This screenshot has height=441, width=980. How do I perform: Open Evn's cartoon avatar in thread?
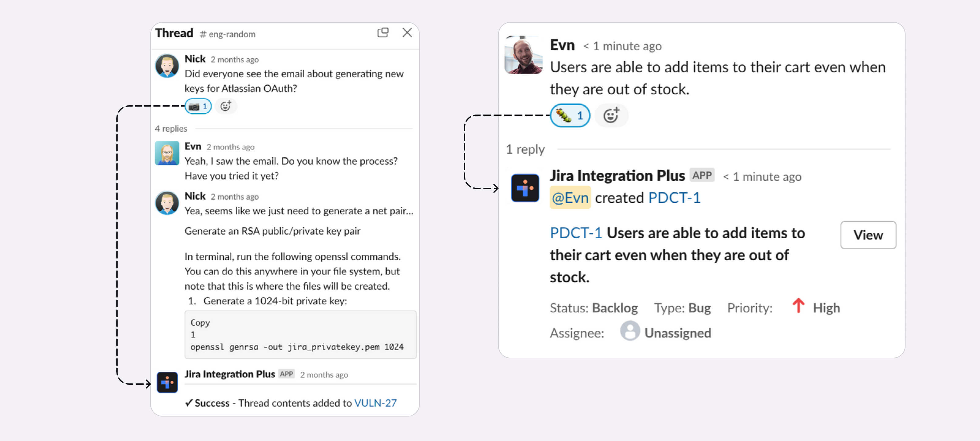(x=167, y=153)
